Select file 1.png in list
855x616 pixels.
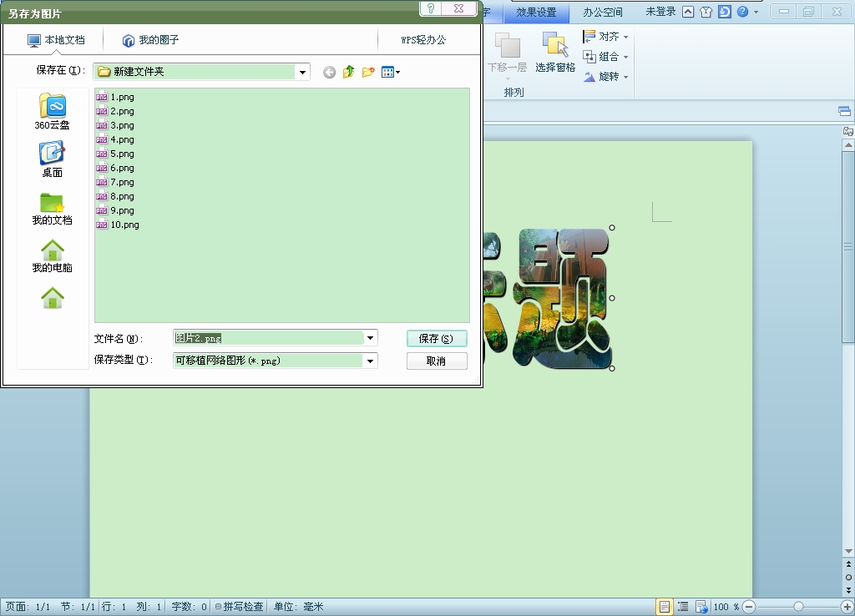115,97
